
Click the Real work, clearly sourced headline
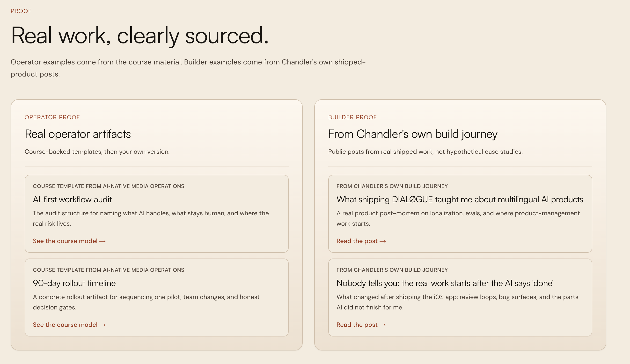(139, 36)
